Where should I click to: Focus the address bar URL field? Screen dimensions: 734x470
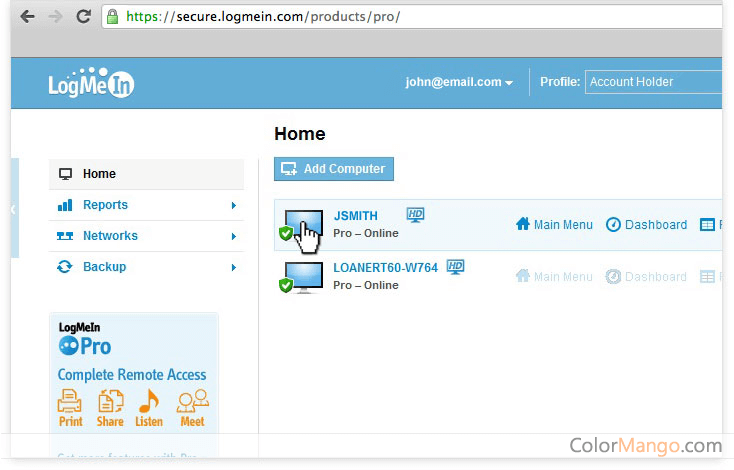tap(412, 17)
